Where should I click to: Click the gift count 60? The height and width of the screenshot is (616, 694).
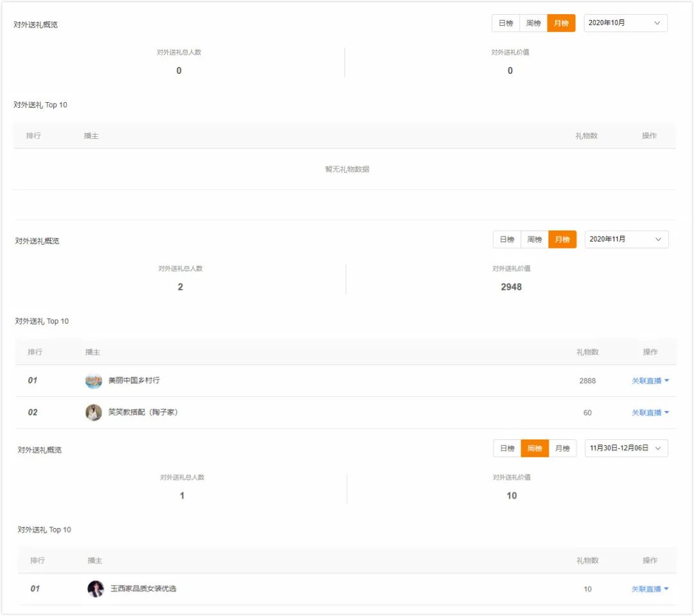pos(587,413)
